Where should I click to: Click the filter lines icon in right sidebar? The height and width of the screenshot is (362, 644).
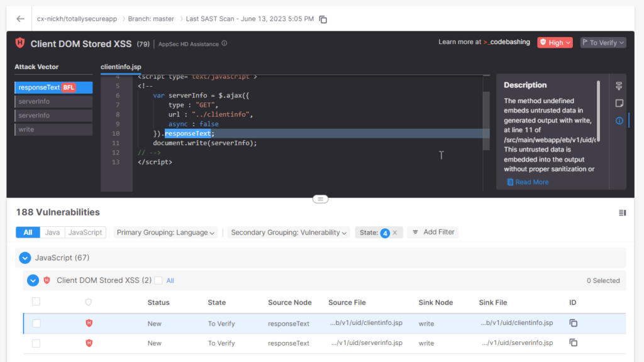click(x=619, y=85)
